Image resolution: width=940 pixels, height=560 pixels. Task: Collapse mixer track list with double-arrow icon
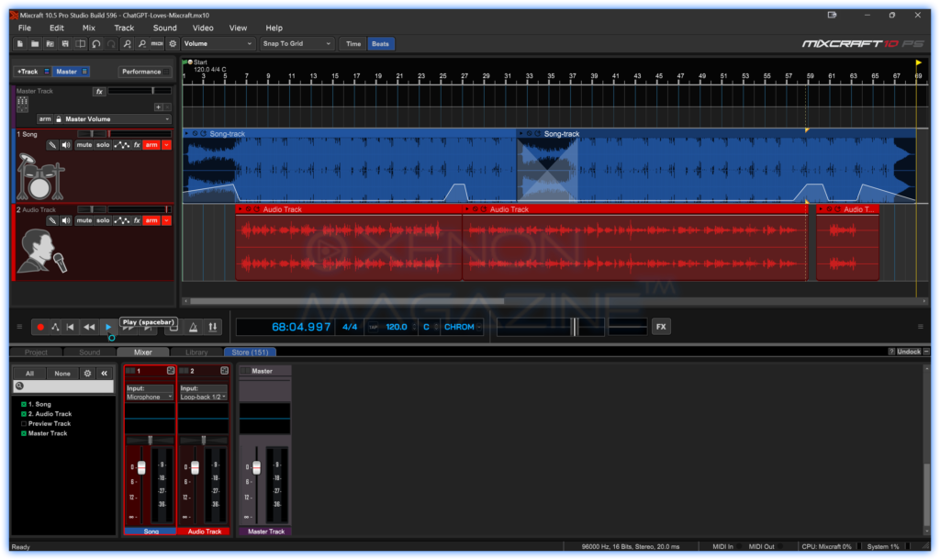pyautogui.click(x=105, y=373)
